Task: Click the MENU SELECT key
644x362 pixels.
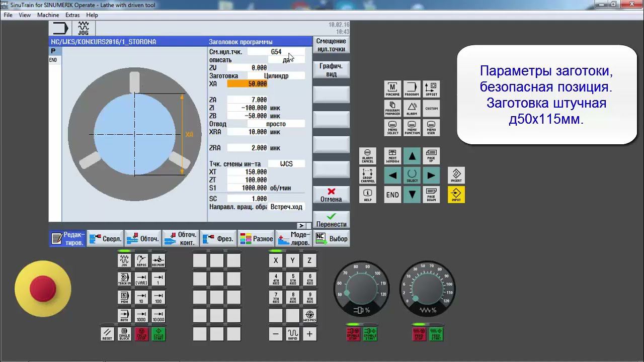Action: 392,127
